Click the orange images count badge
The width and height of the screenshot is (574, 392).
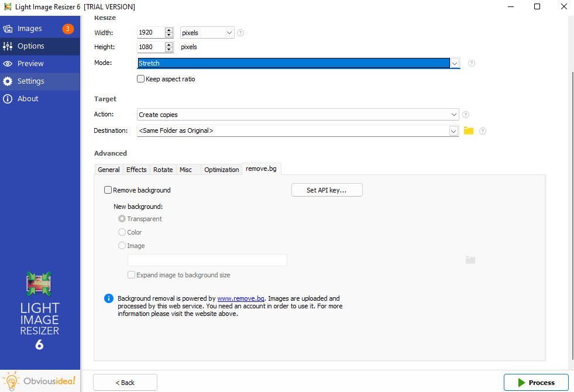point(68,29)
